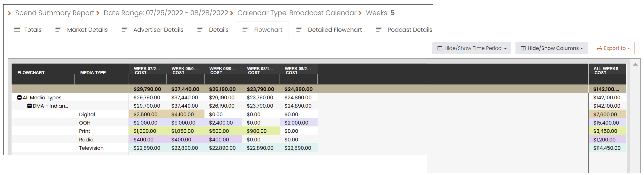Switch to the Details tab
This screenshot has height=175, width=644.
(x=218, y=30)
